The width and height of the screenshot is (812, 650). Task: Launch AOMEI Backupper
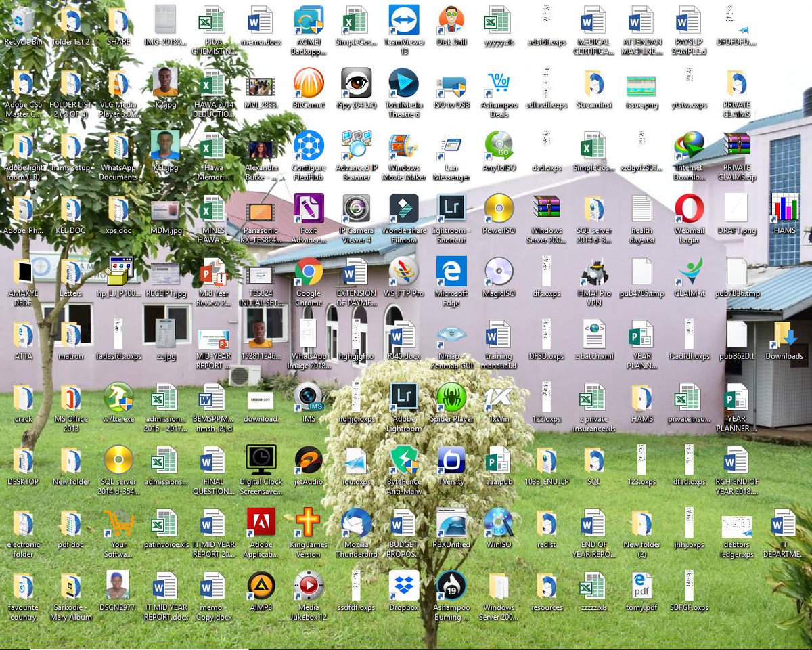tap(309, 20)
